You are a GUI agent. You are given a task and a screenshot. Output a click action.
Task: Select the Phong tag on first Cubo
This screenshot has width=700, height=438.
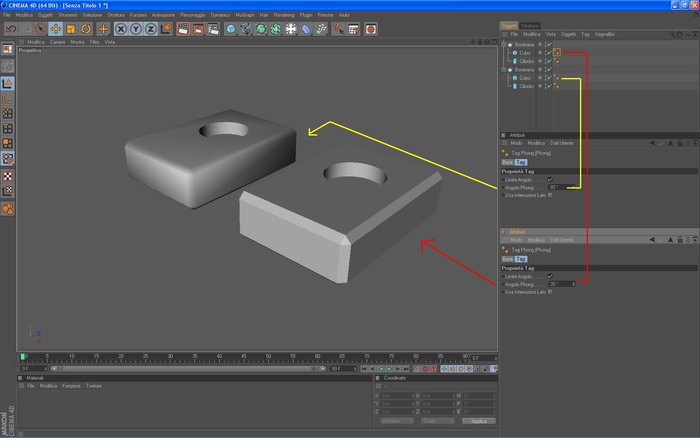(557, 53)
